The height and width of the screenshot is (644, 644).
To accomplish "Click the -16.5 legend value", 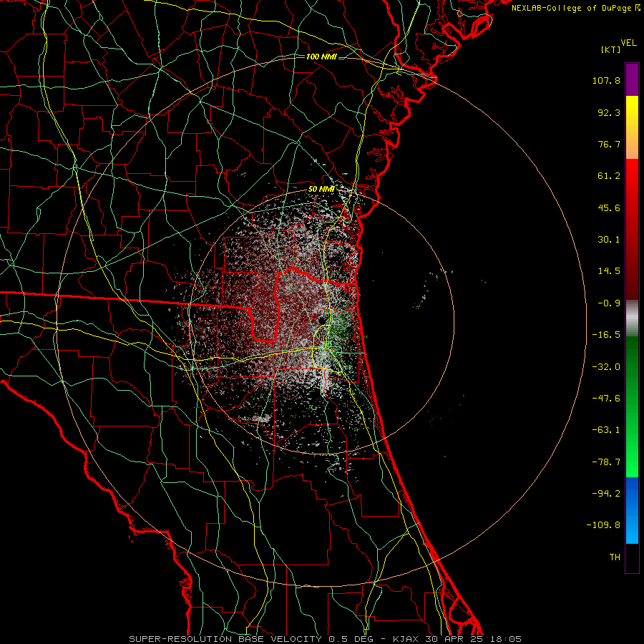I will [606, 335].
